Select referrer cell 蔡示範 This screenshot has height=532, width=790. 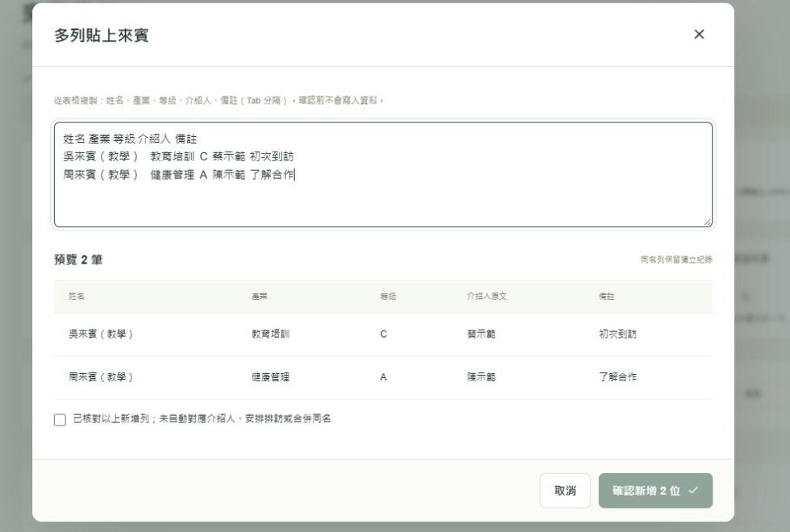[481, 334]
